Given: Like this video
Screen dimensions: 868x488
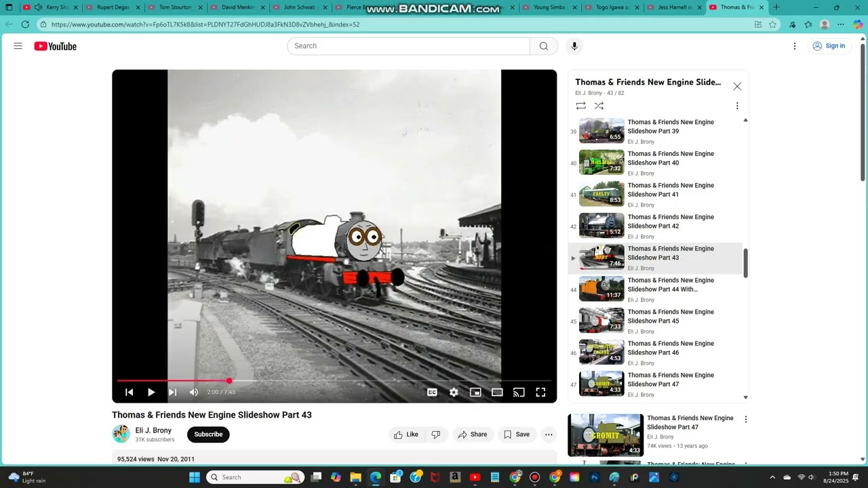Looking at the screenshot, I should [x=406, y=434].
